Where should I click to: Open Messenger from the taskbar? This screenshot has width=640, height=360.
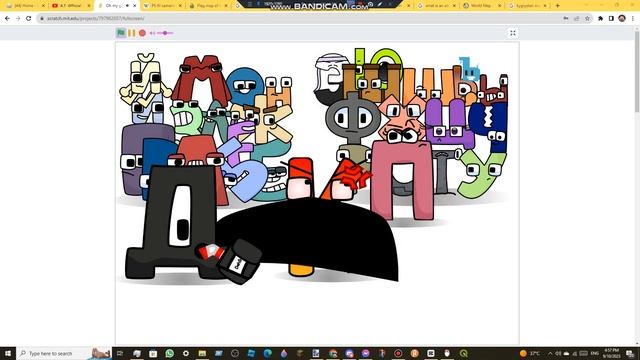[365, 353]
